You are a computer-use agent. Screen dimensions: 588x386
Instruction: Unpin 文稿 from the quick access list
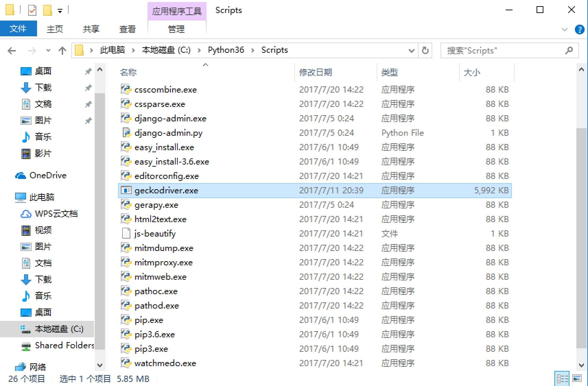coord(88,104)
